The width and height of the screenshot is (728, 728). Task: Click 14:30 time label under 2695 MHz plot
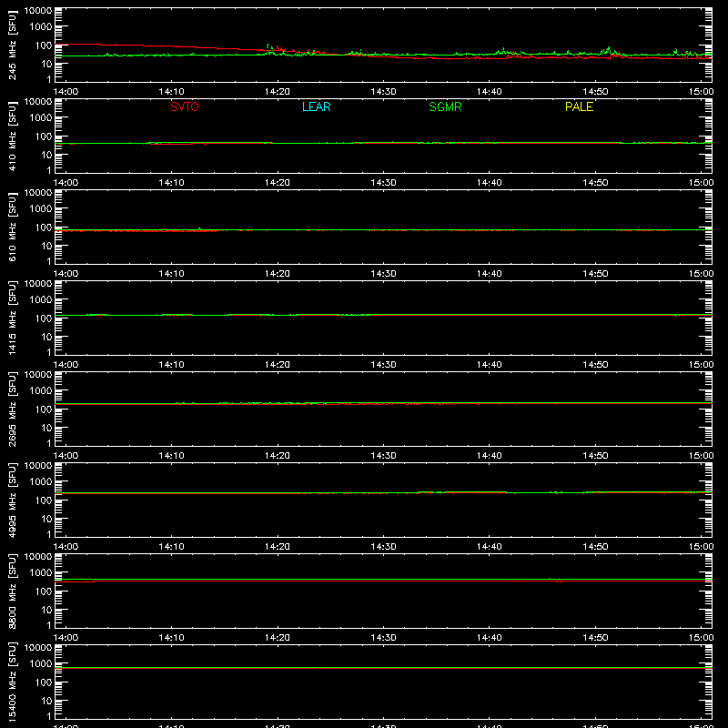[x=383, y=456]
